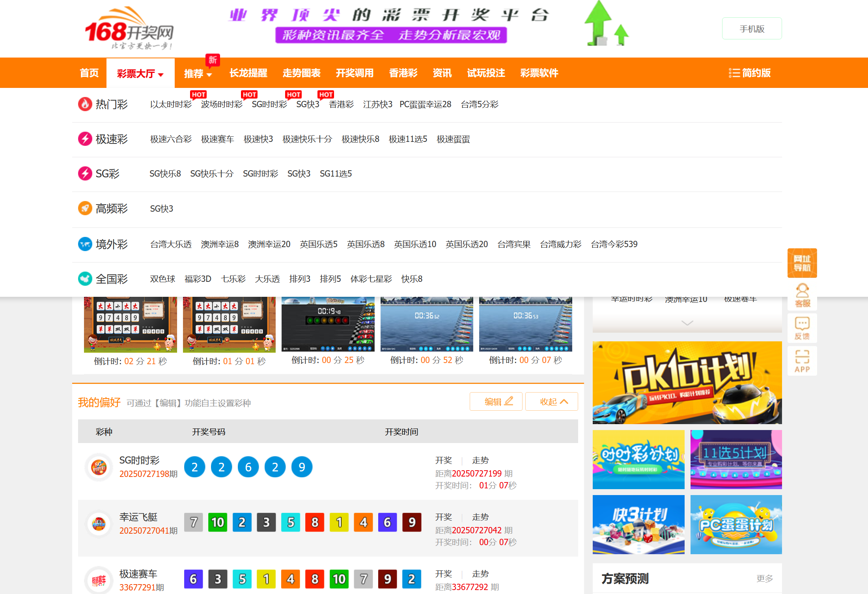Click the 编辑 edit preferences button
This screenshot has height=594, width=868.
point(496,401)
